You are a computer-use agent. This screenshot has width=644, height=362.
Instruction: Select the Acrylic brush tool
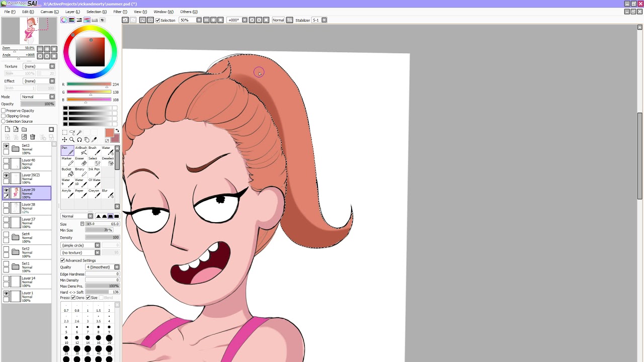(x=67, y=194)
